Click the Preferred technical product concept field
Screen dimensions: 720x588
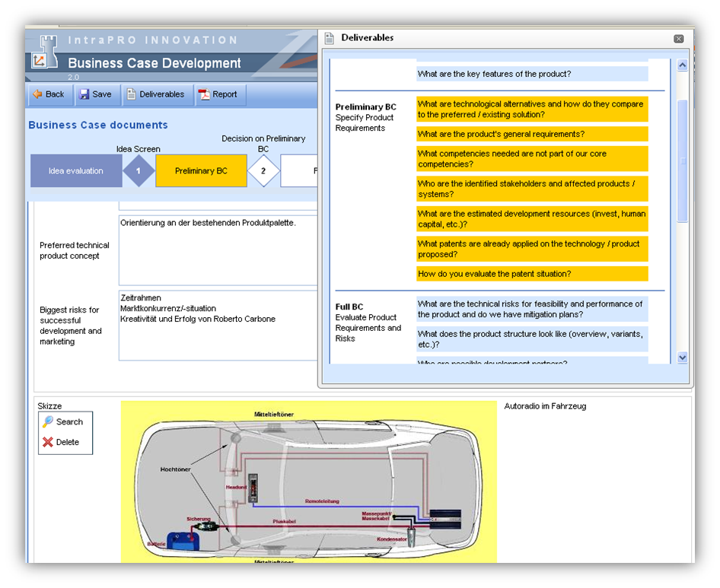218,250
